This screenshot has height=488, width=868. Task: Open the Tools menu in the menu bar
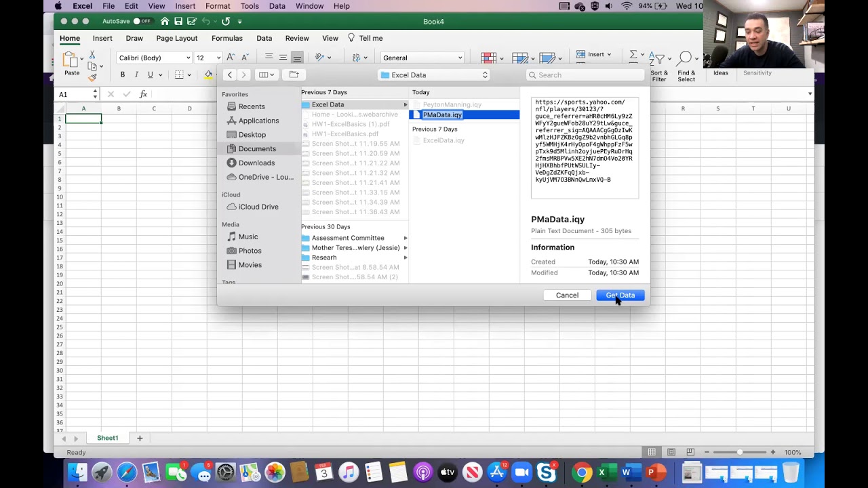click(250, 6)
